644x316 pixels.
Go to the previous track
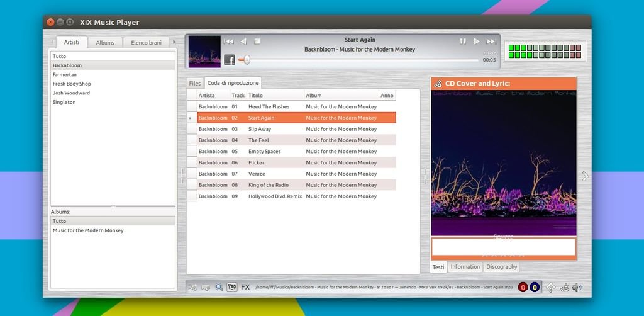[229, 41]
